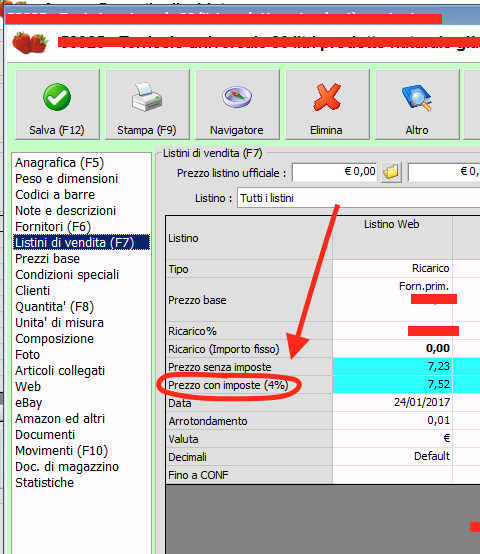Click the Ricarico (Importo fisso) 0,00 cell
Screen dimensions: 480x554
pos(392,348)
